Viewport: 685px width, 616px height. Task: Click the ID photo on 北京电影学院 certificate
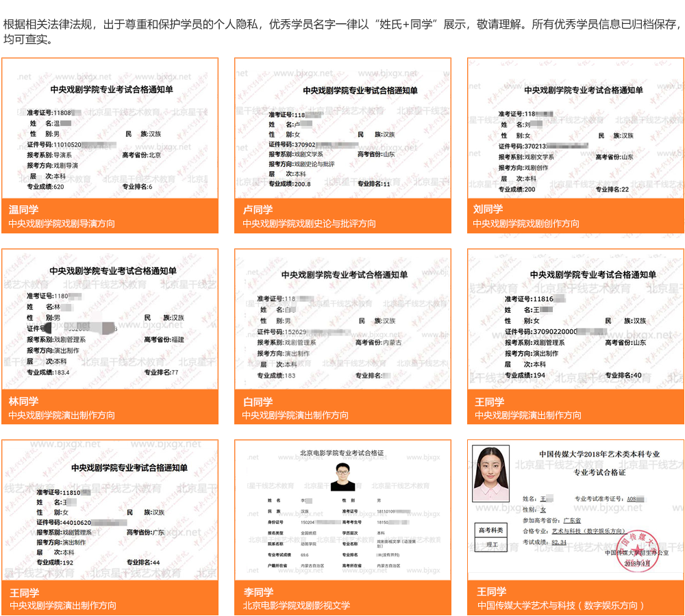[342, 476]
